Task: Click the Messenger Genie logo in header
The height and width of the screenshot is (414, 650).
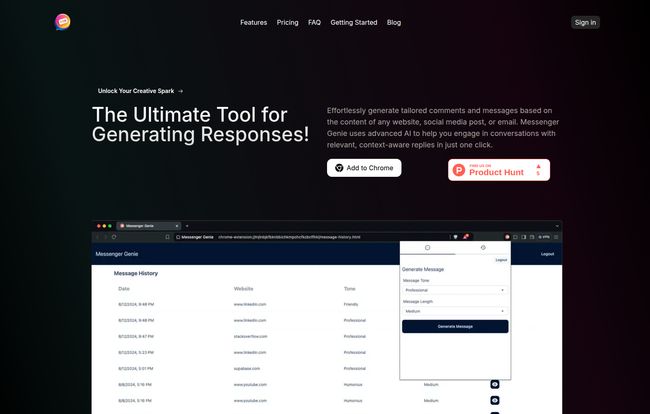Action: click(x=63, y=22)
